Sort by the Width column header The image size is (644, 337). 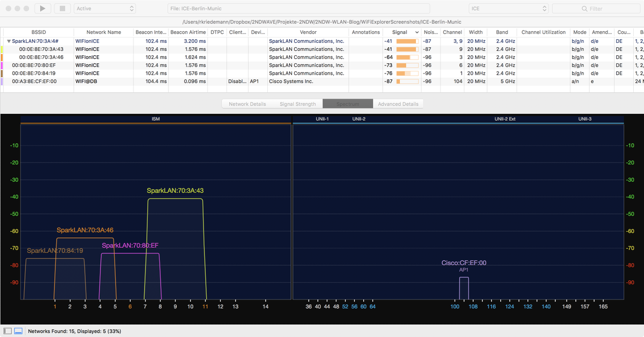click(475, 32)
